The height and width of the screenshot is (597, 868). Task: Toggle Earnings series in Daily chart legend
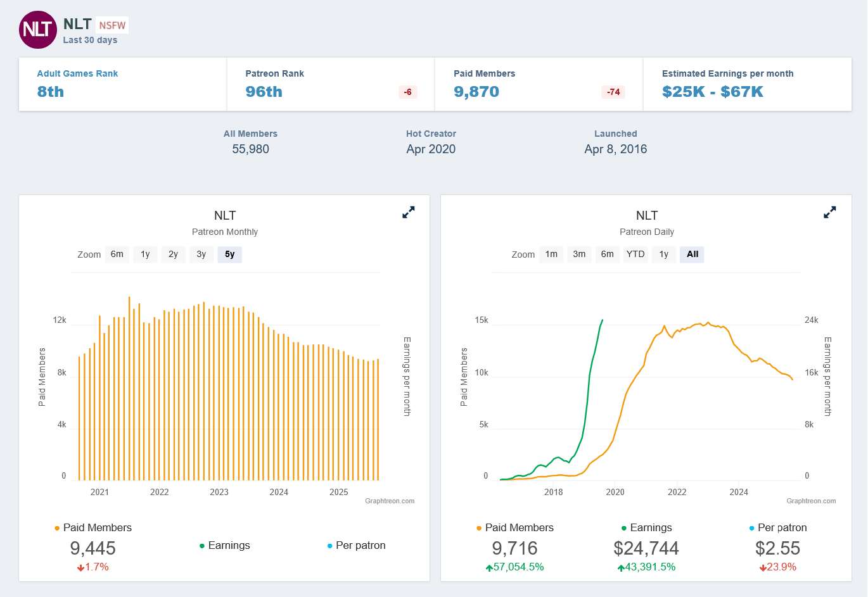pos(651,527)
